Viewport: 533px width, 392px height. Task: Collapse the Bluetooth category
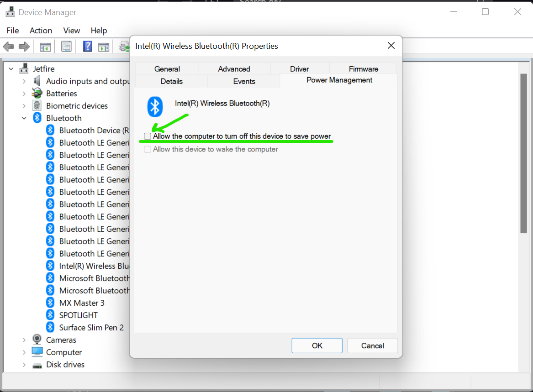(x=24, y=118)
